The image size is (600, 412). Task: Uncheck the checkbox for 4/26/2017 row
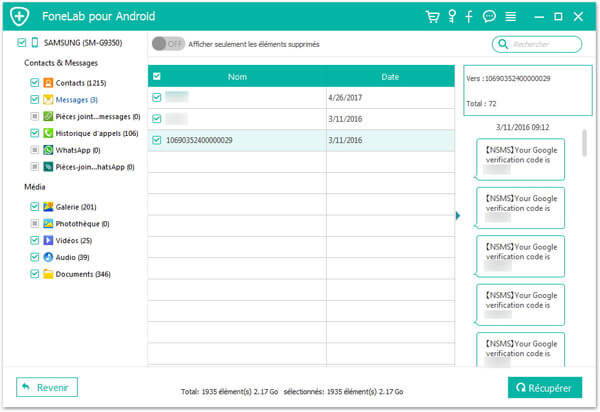pos(157,98)
